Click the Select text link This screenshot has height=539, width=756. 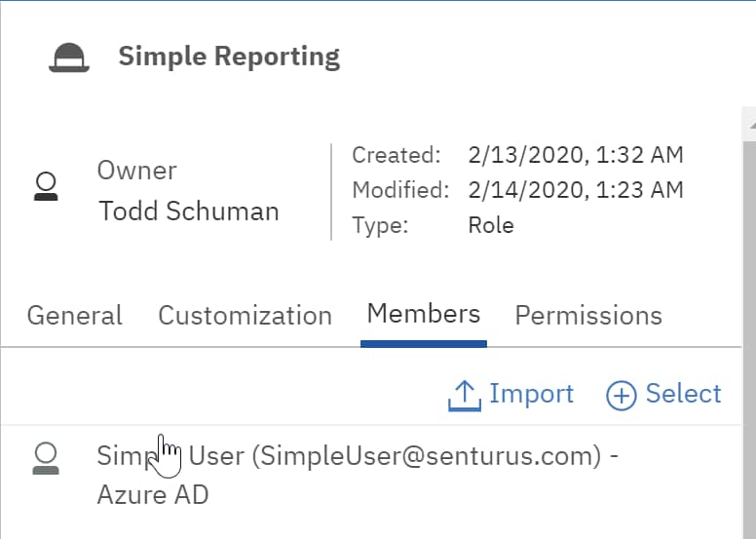[683, 393]
